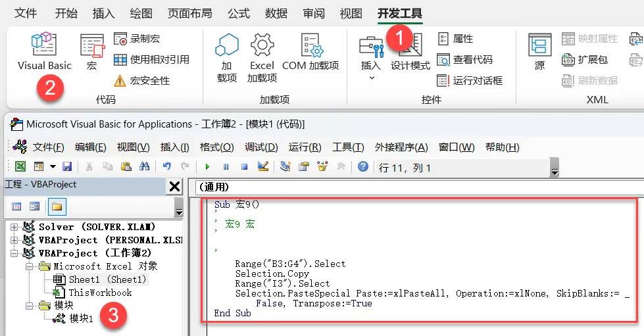Toggle folders view in the project panel

[57, 206]
